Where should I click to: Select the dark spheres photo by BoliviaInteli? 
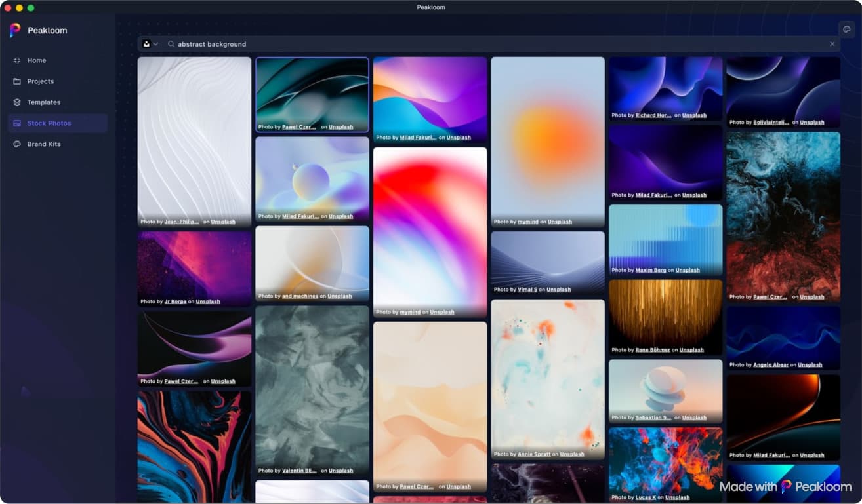pos(783,92)
